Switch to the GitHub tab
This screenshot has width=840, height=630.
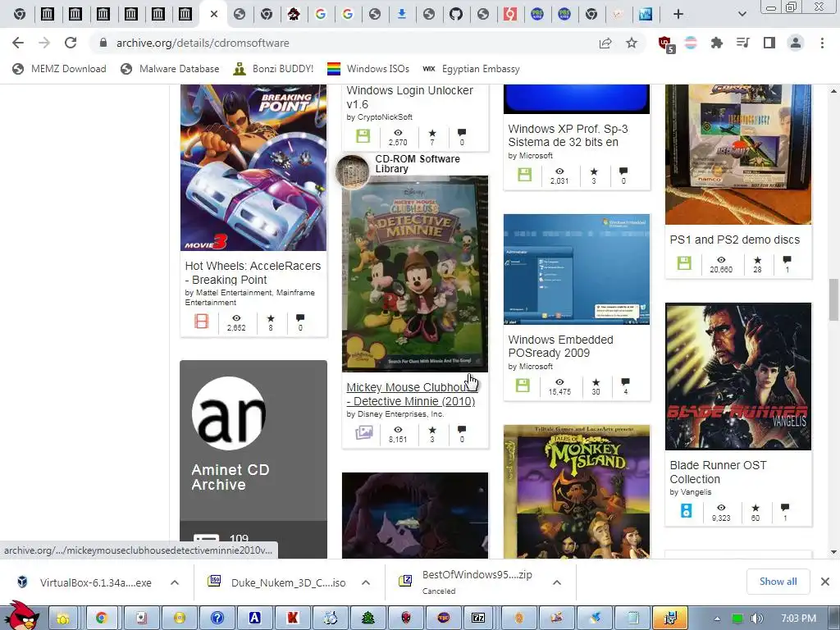(456, 15)
